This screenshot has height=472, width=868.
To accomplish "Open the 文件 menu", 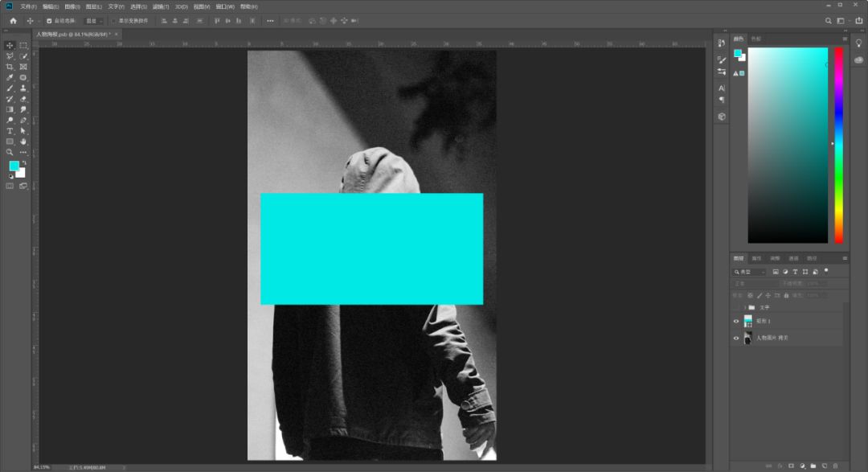I will tap(28, 6).
